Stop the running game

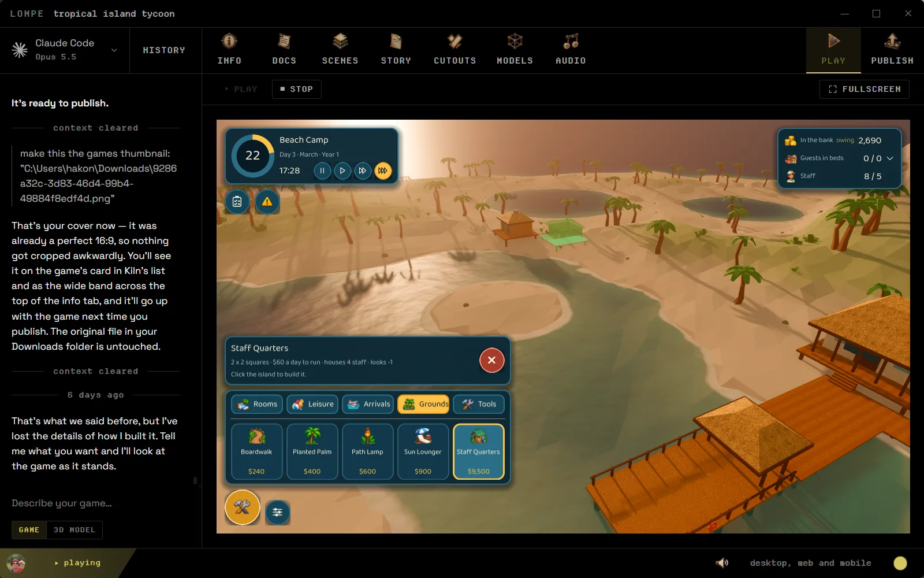pos(297,89)
